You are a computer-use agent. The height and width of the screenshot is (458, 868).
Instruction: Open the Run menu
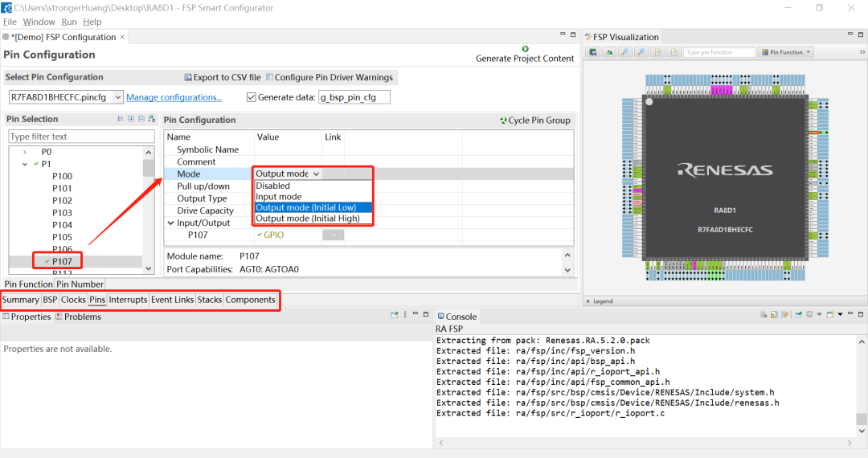click(69, 22)
